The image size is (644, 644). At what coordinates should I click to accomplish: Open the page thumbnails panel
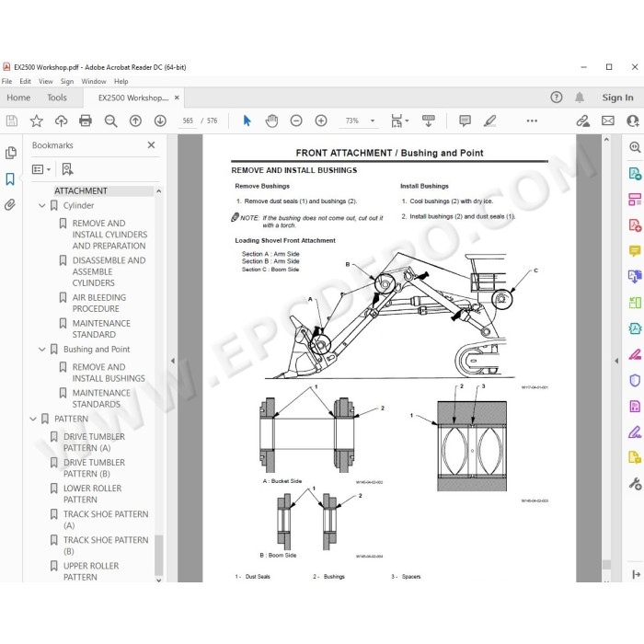point(11,153)
